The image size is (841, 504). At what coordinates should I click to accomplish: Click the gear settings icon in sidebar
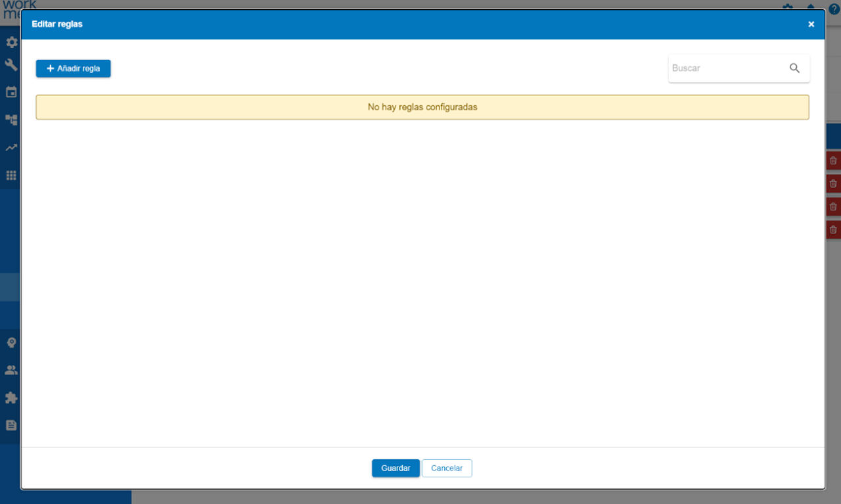(x=11, y=43)
